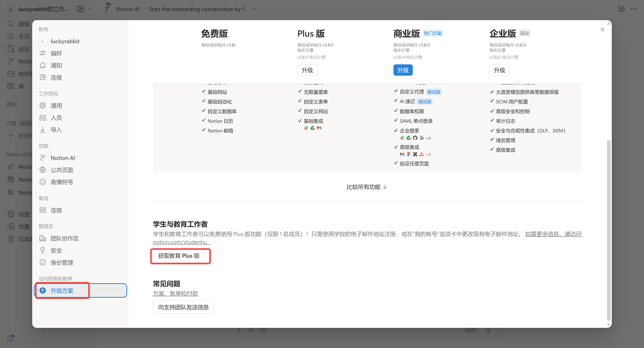Click 测试版 tag next to 自定义代理
The width and height of the screenshot is (644, 348).
coord(434,92)
